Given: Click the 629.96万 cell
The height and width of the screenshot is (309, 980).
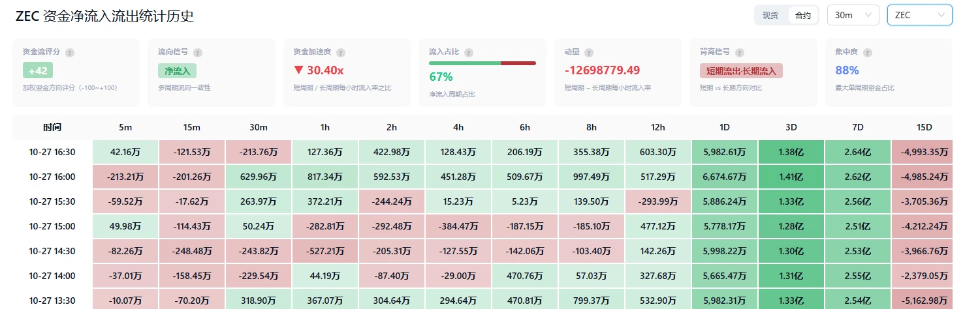Looking at the screenshot, I should tap(259, 177).
